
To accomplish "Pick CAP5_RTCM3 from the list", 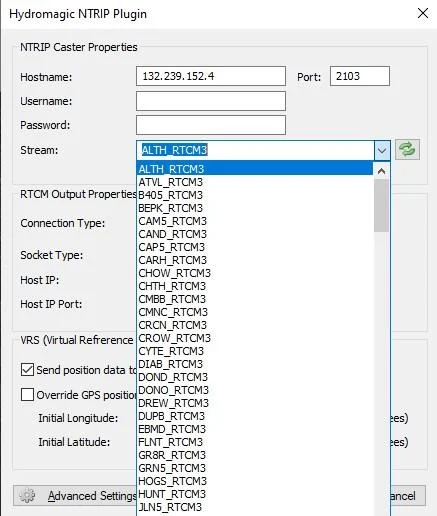I will click(255, 247).
